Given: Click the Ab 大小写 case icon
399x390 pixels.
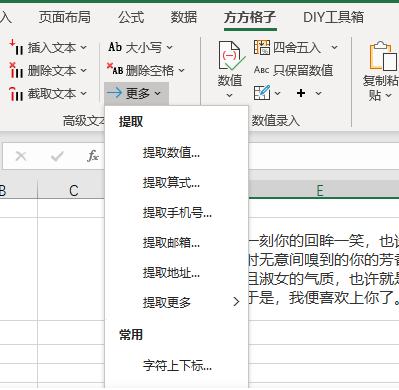Looking at the screenshot, I should [115, 47].
